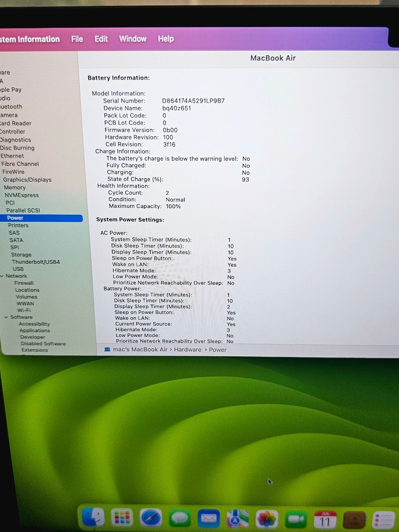Open Photos from the Dock
The height and width of the screenshot is (532, 399).
tap(267, 519)
